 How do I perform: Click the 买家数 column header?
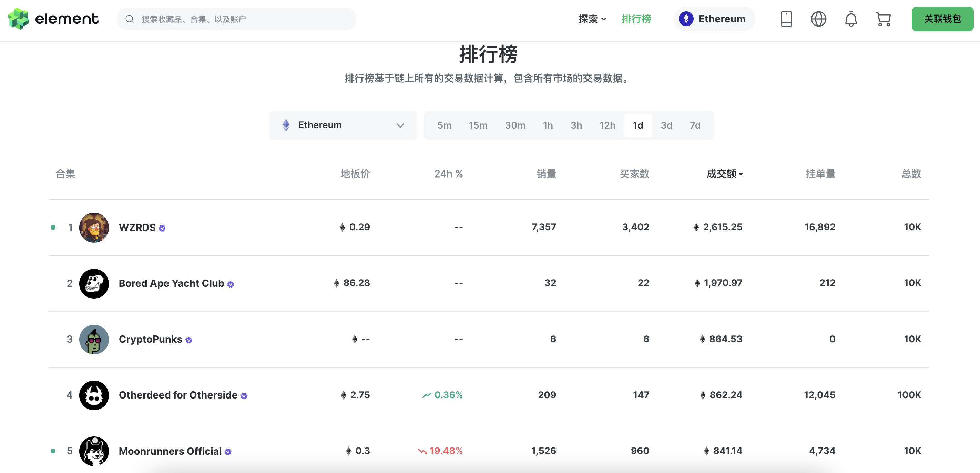tap(634, 174)
